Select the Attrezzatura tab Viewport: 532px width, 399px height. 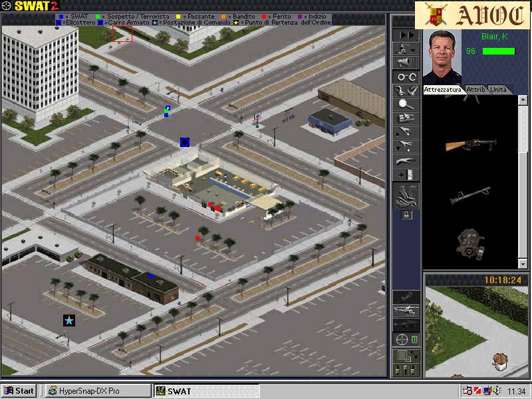pos(444,89)
